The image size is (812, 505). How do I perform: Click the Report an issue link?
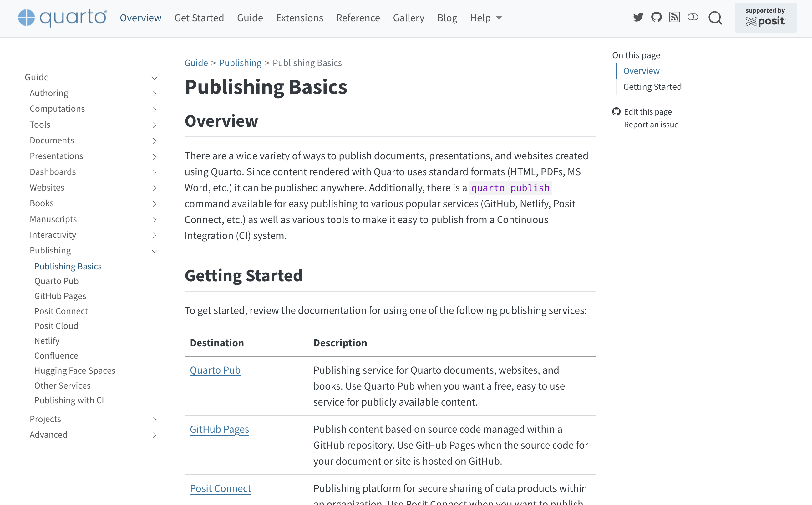651,125
